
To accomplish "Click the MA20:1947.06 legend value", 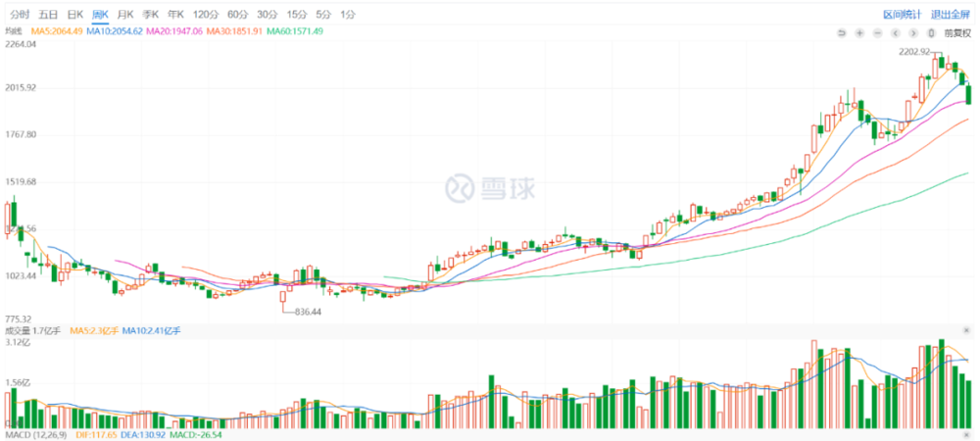I will click(x=174, y=30).
